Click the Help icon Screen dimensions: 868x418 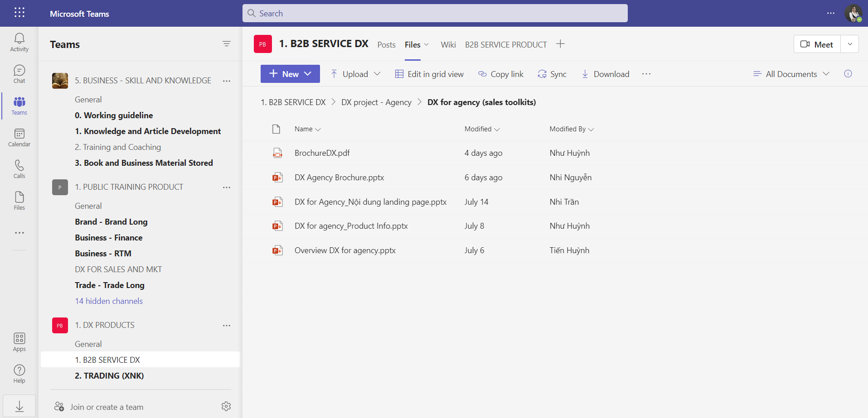click(19, 374)
